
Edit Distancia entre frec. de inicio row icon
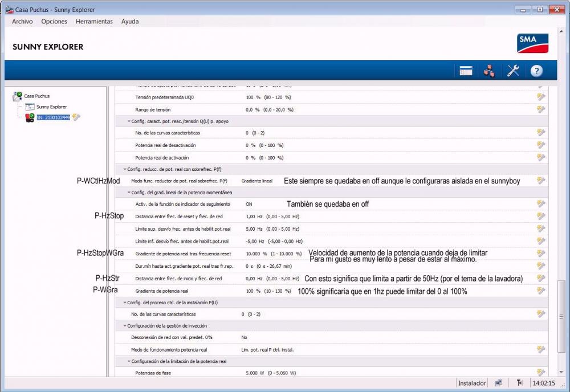click(x=541, y=278)
